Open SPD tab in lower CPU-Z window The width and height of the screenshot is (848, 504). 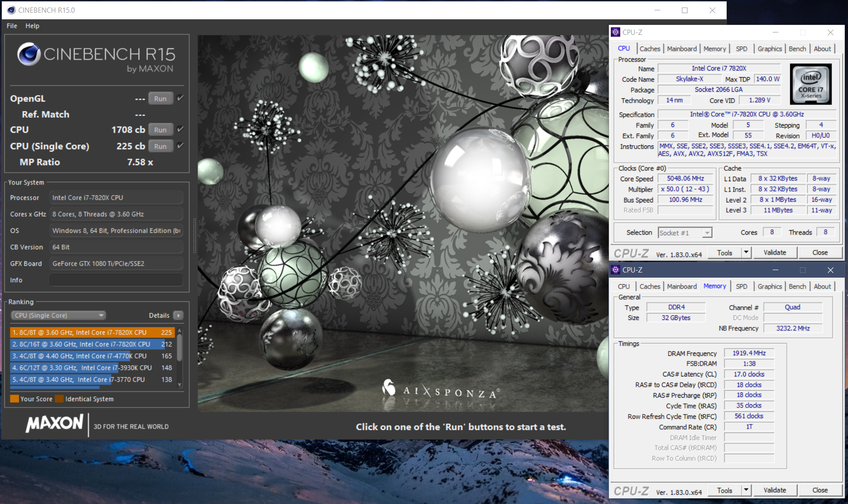[742, 286]
